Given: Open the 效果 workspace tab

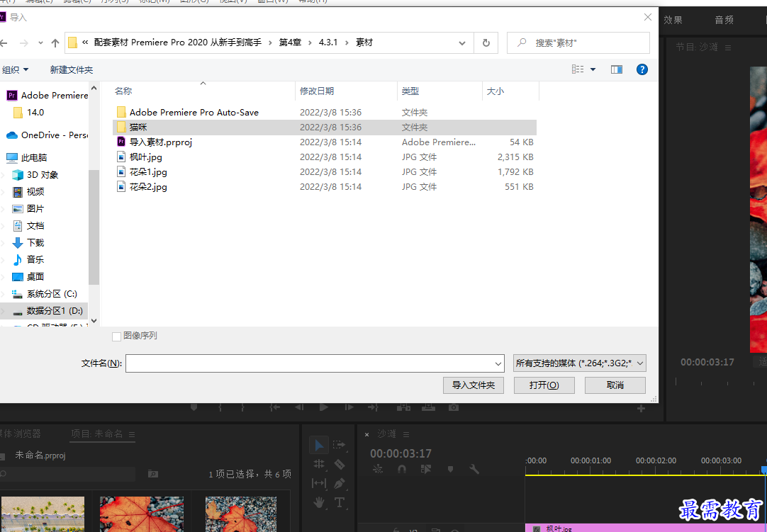Looking at the screenshot, I should click(x=673, y=20).
